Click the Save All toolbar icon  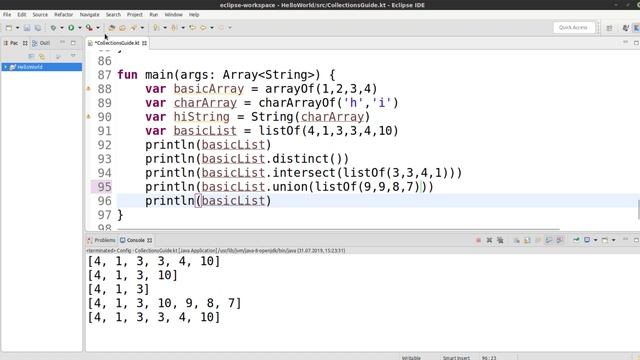click(38, 28)
